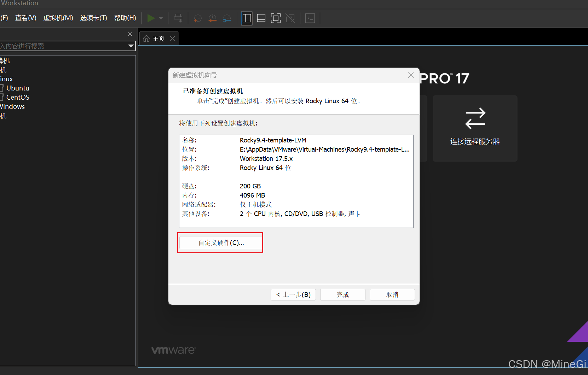
Task: Click the send Ctrl+Alt+Del toolbar icon
Action: [178, 18]
